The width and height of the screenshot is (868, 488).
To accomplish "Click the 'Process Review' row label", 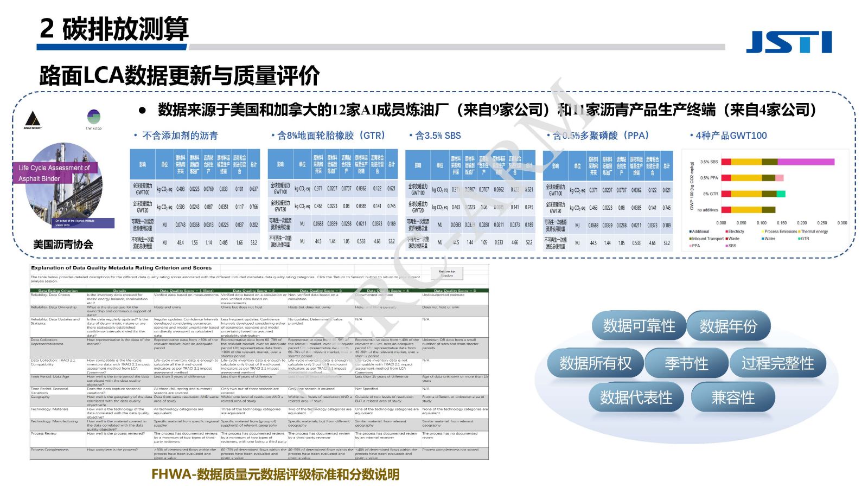I will (44, 433).
